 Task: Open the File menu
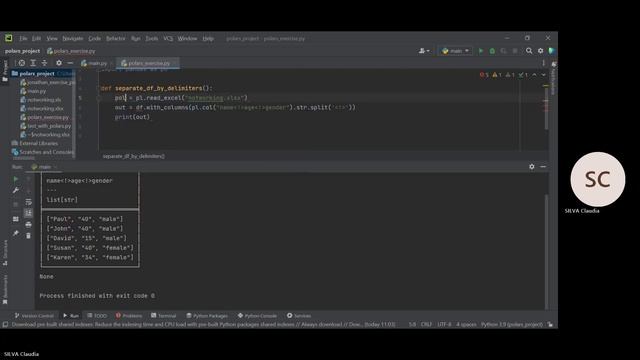tap(23, 38)
